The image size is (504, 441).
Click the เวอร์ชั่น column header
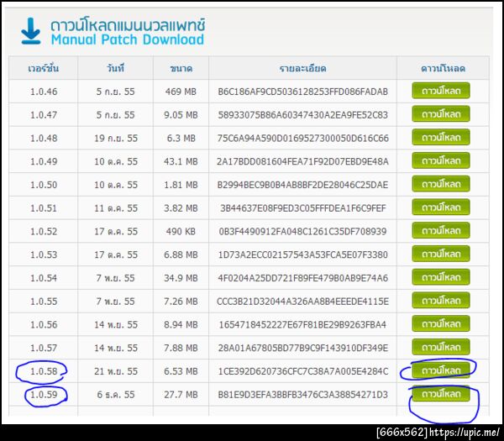click(44, 68)
